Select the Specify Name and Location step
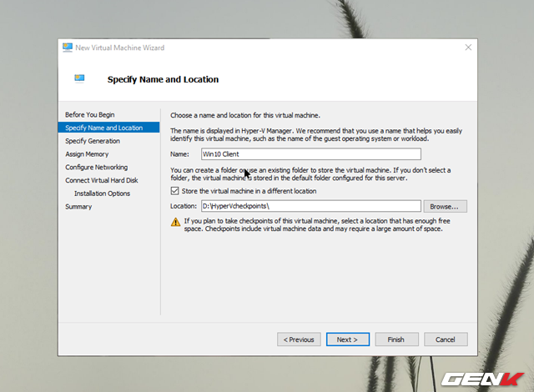The width and height of the screenshot is (534, 392). 108,128
